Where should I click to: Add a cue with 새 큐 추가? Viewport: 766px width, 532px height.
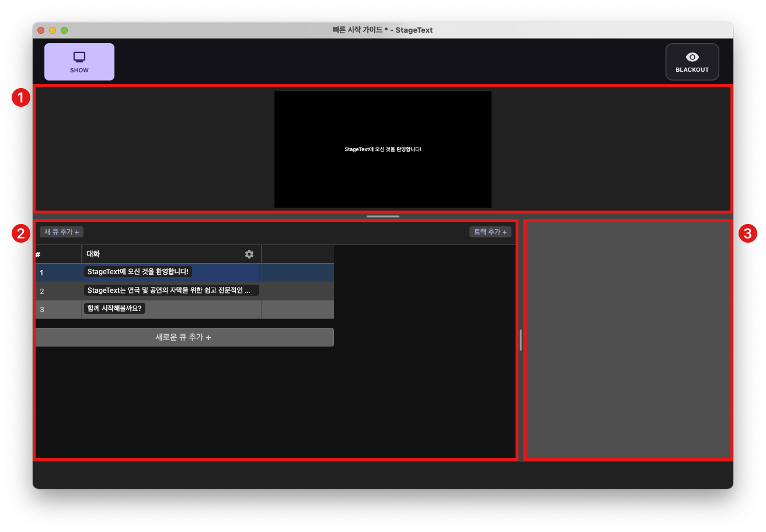click(61, 232)
